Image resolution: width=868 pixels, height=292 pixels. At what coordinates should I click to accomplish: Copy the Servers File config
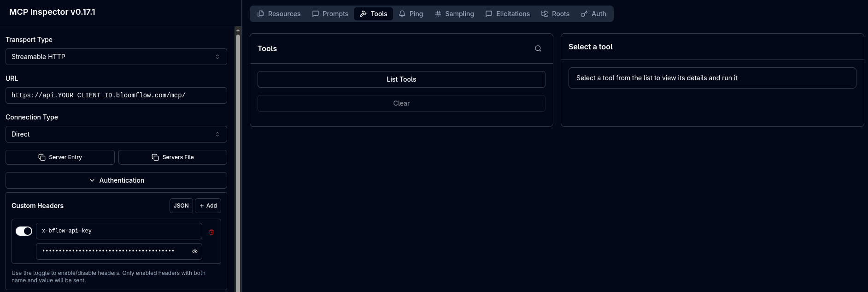(x=173, y=157)
